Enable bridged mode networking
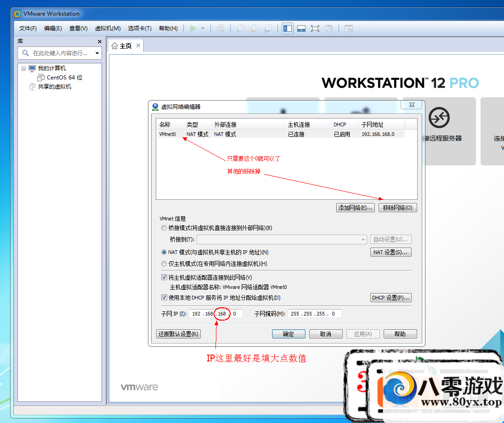 (164, 227)
